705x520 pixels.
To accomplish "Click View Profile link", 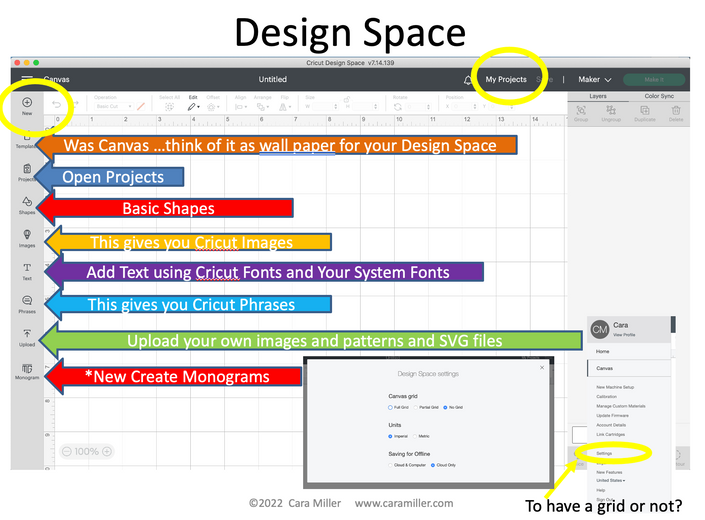I will pos(624,335).
